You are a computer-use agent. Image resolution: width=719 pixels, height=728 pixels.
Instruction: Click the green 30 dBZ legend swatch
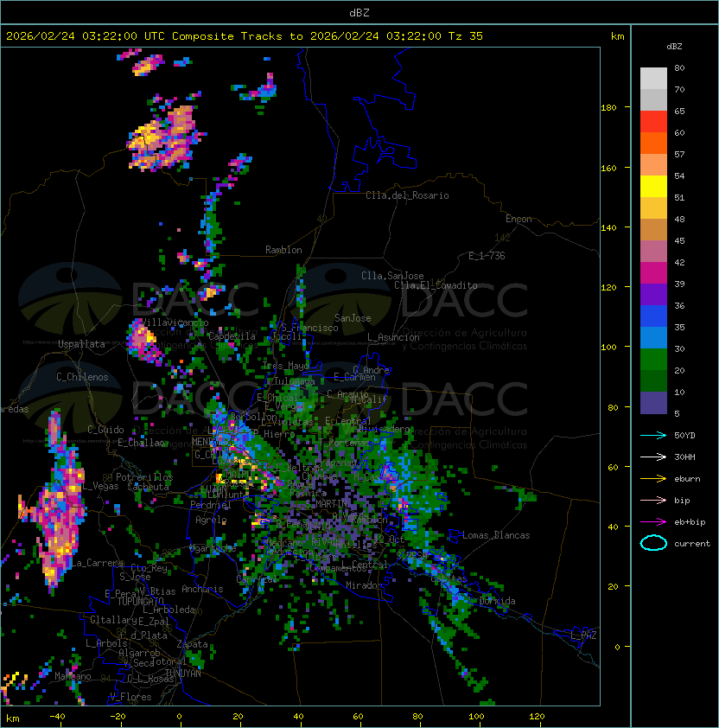tap(653, 360)
